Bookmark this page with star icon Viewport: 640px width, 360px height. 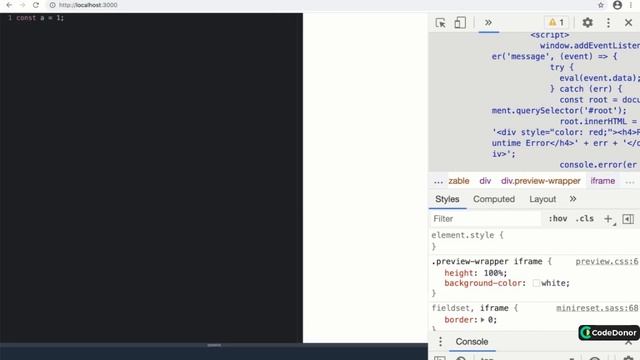pyautogui.click(x=601, y=5)
